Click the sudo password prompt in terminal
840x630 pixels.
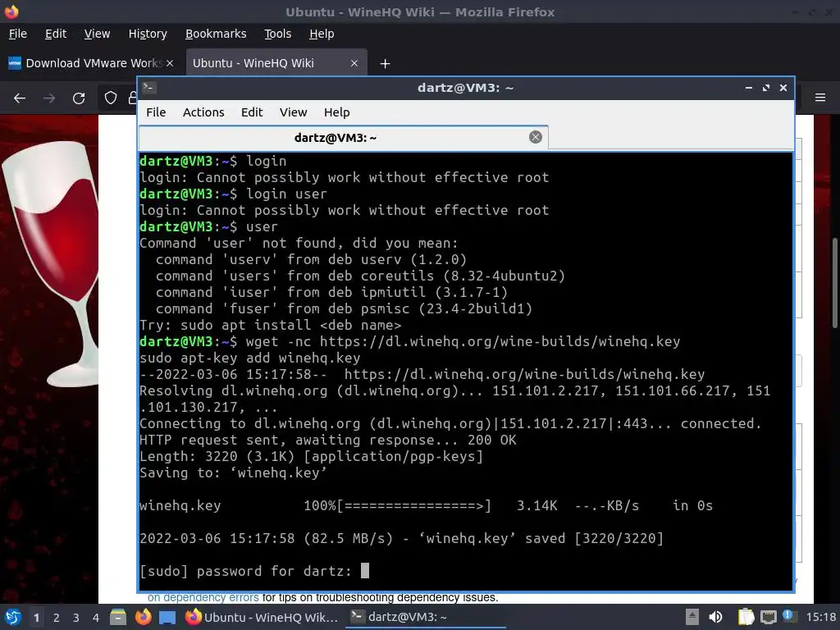254,571
